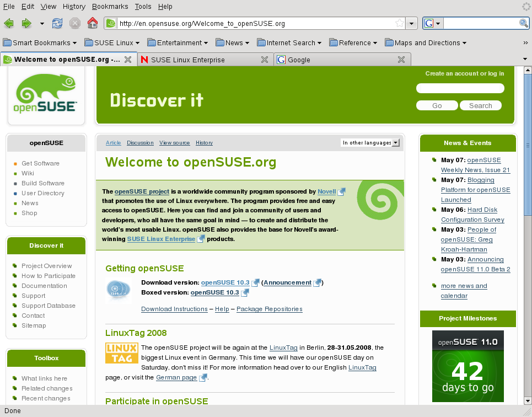Click the Announcement link

pos(287,282)
